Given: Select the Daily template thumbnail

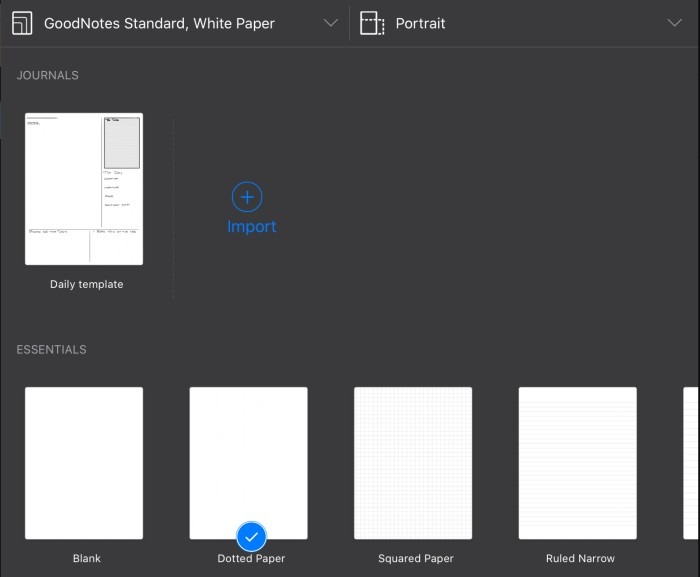Looking at the screenshot, I should coord(84,189).
